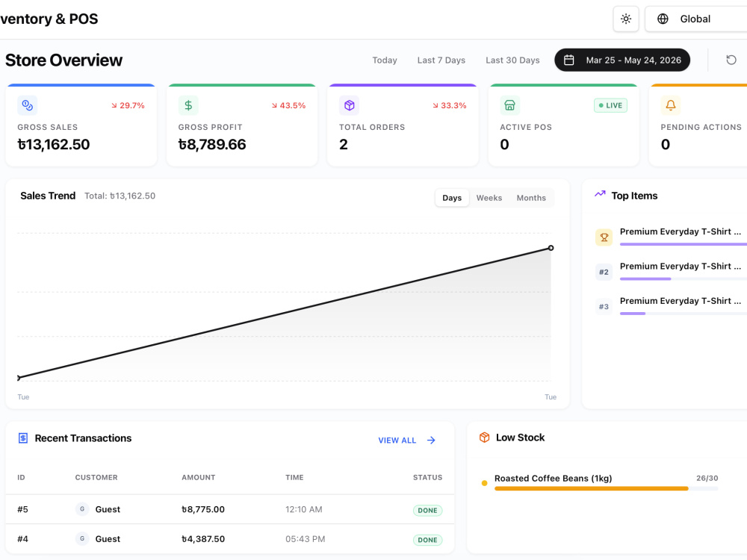Screen dimensions: 747x560
Task: Open the Global store selector dropdown
Action: pyautogui.click(x=696, y=19)
